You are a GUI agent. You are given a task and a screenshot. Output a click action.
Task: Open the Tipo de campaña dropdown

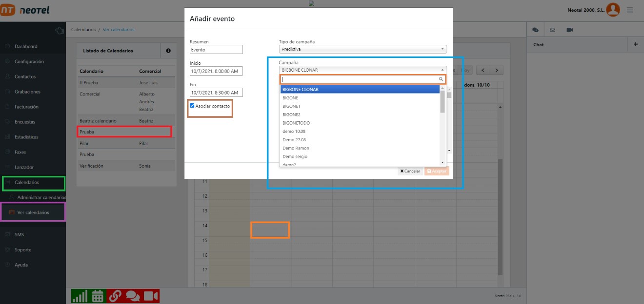point(362,49)
